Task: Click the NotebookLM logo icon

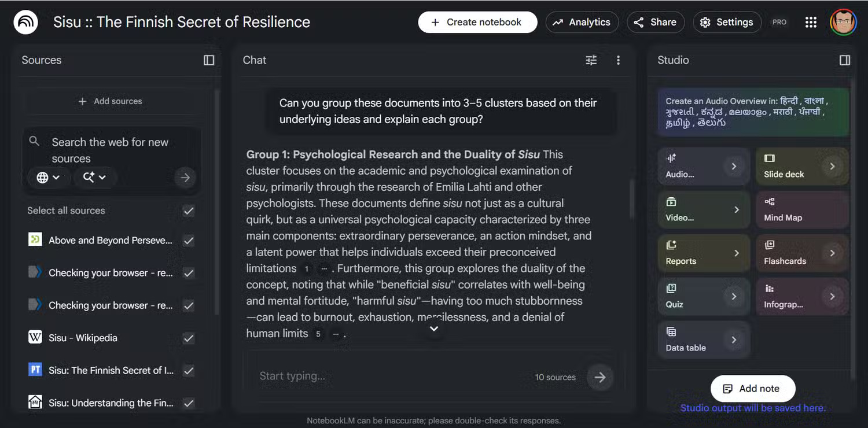Action: 25,23
